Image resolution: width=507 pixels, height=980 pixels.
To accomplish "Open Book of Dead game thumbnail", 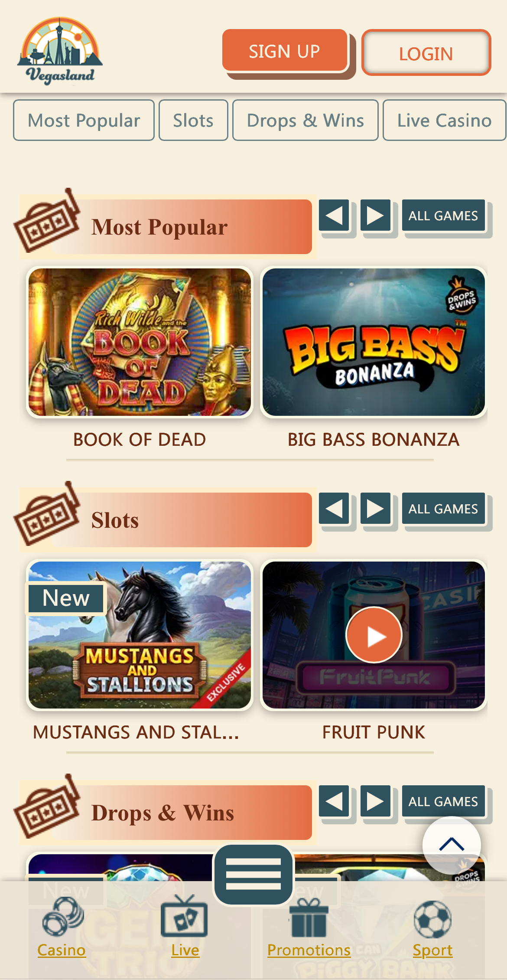I will pos(140,342).
